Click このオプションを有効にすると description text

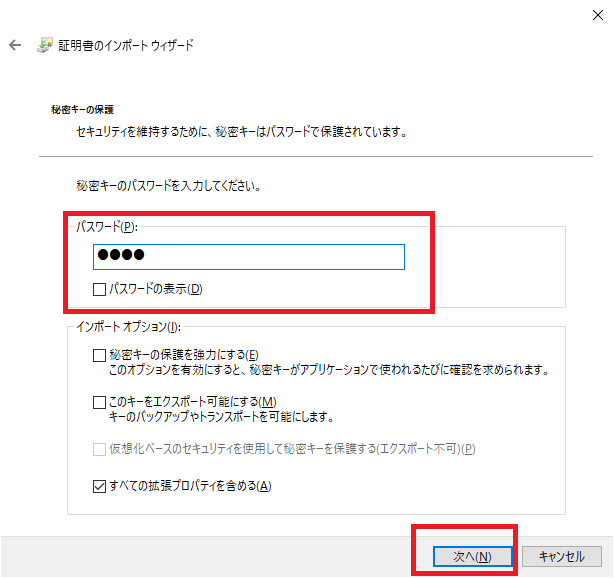pos(329,370)
